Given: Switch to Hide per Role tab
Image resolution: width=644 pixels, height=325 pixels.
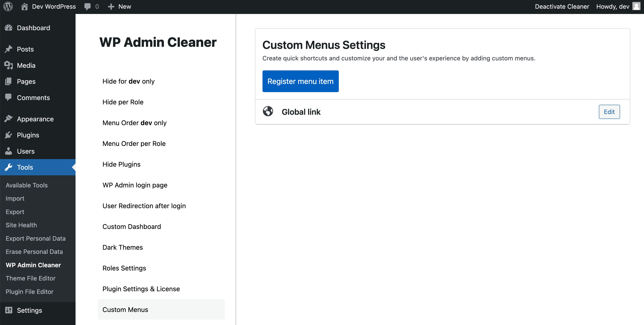Looking at the screenshot, I should coord(123,102).
